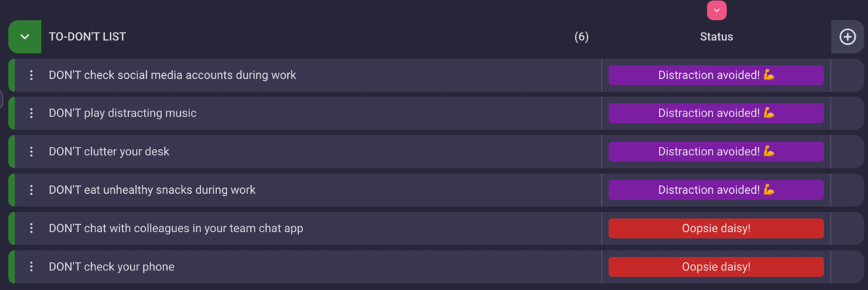The image size is (868, 290).
Task: Open options menu for distracting music row
Action: point(31,114)
